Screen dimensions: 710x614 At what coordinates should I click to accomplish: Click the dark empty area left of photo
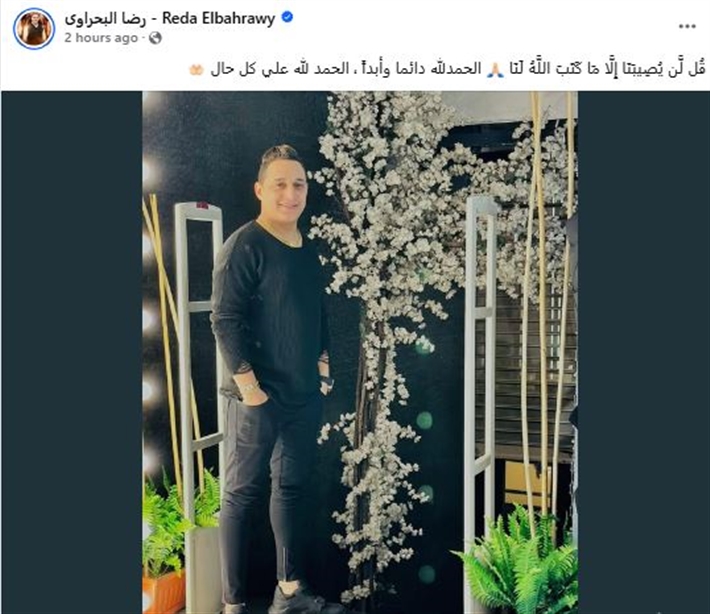pos(72,352)
